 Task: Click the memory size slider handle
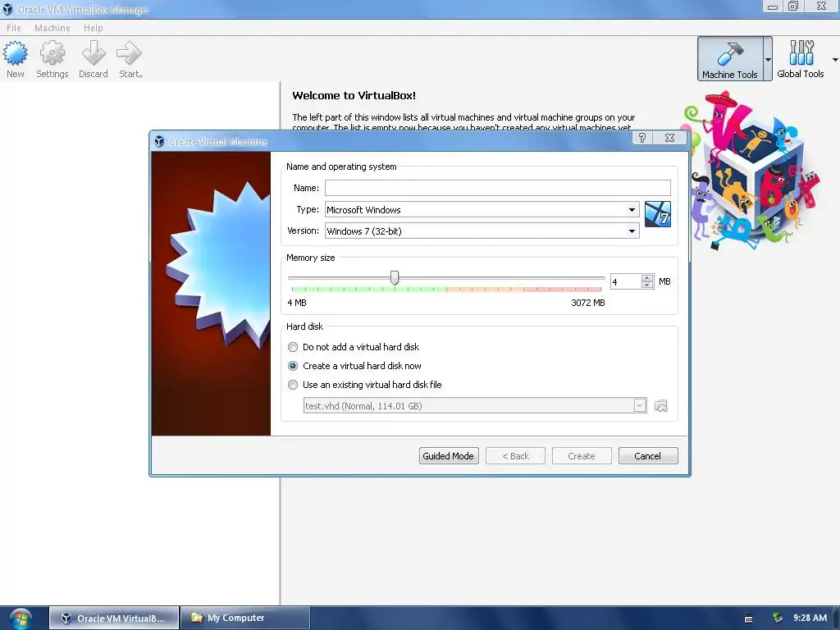click(x=395, y=277)
